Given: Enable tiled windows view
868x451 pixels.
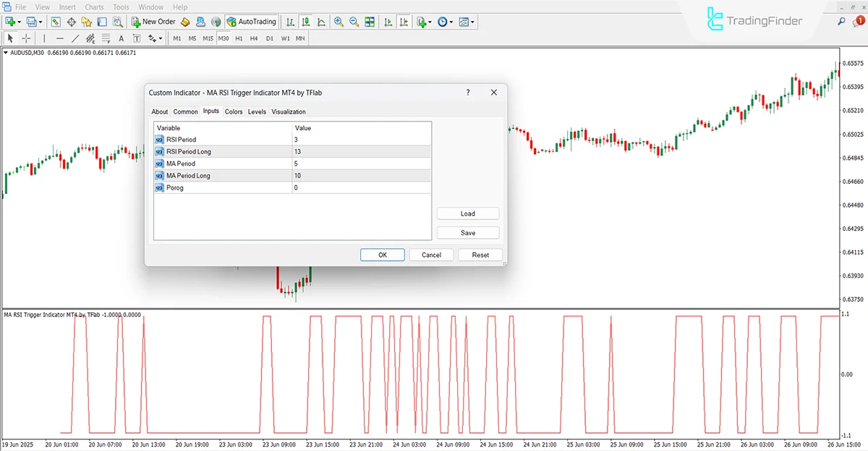Looking at the screenshot, I should click(369, 22).
